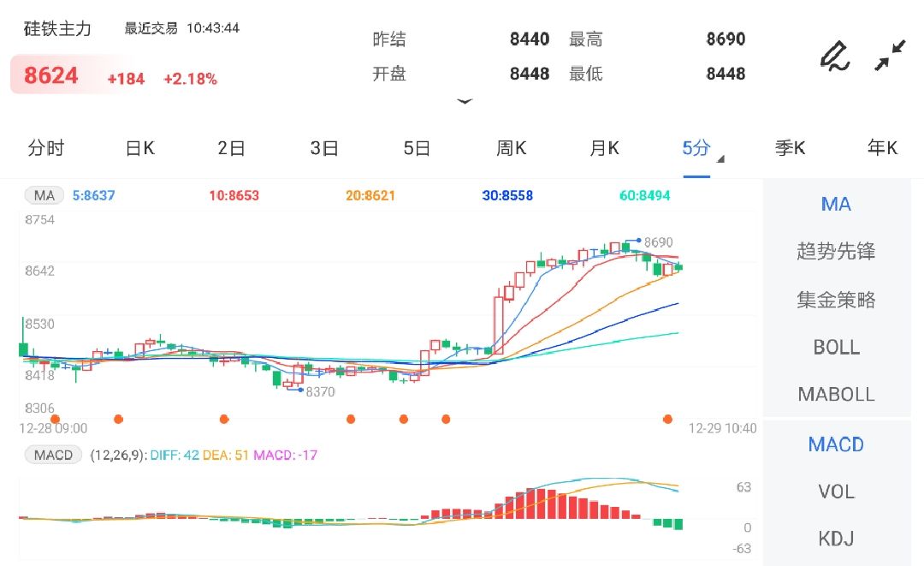Screen dimensions: 924x566
Task: Click the MACD pill label above the sub-chart
Action: click(53, 456)
